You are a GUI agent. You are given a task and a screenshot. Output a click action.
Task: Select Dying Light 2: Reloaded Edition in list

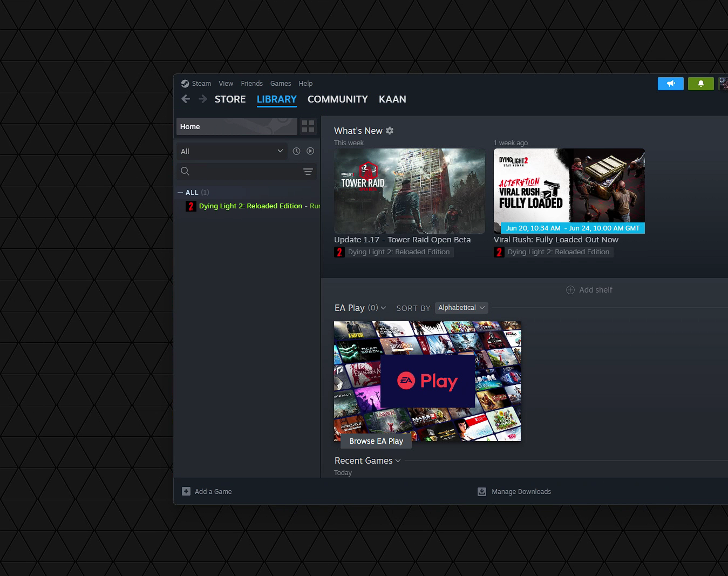click(x=252, y=206)
